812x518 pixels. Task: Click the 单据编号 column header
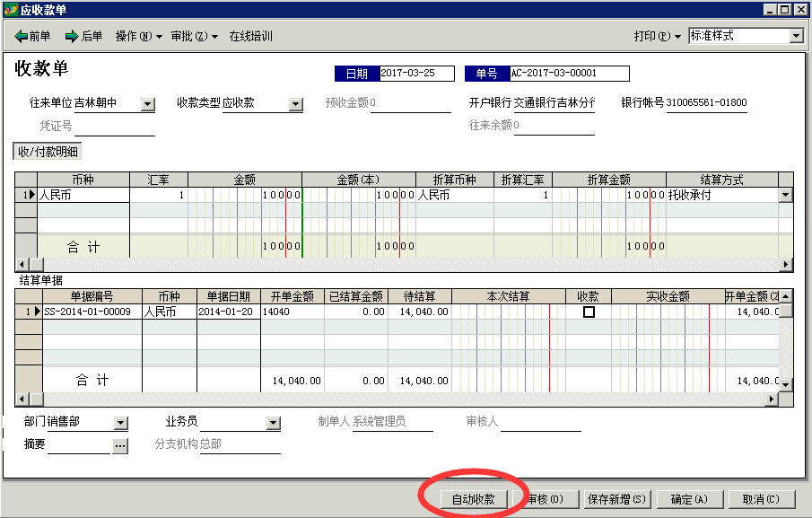92,296
